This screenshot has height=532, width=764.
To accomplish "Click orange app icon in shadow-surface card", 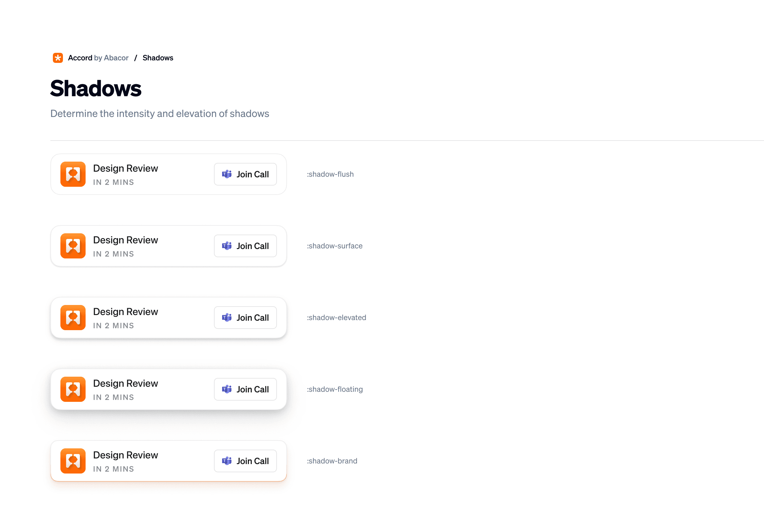I will click(x=73, y=246).
